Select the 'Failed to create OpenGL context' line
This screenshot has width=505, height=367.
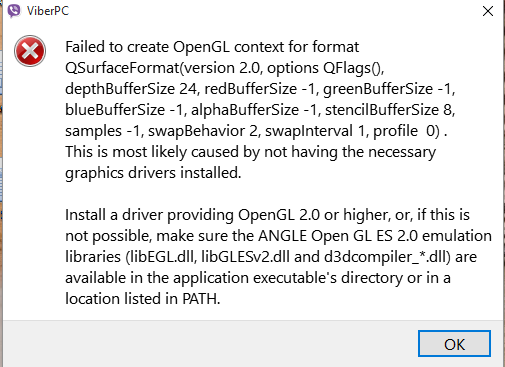click(x=212, y=47)
